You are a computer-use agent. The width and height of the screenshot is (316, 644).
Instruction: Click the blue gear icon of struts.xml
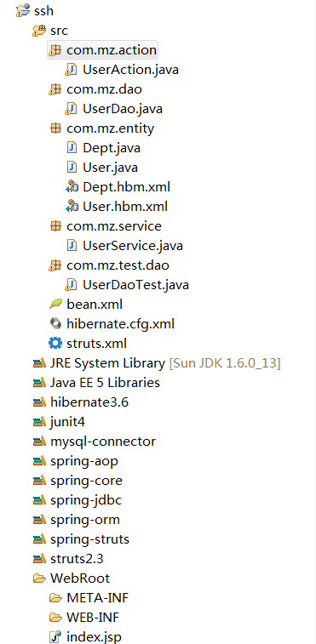[55, 344]
